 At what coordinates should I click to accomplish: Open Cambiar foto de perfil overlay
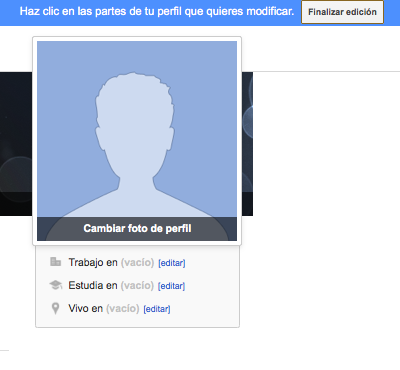tap(137, 229)
